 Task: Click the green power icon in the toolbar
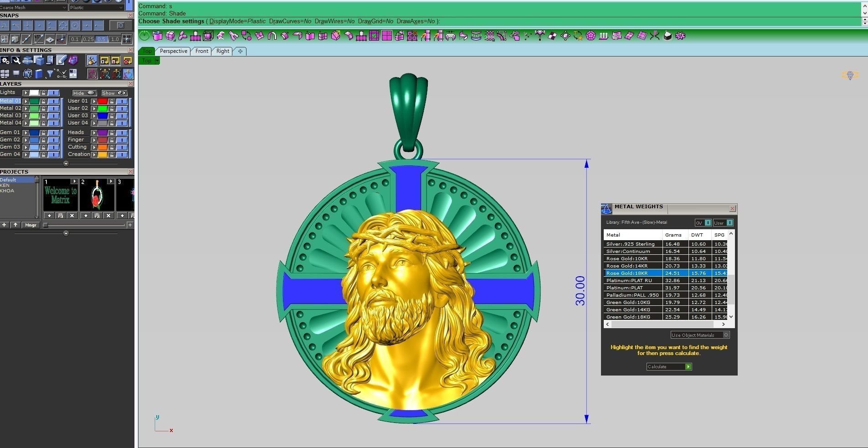tap(144, 36)
